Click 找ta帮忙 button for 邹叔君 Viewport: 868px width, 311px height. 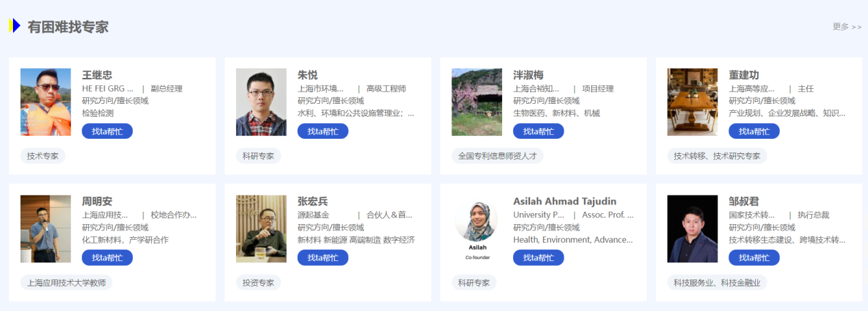click(x=754, y=258)
